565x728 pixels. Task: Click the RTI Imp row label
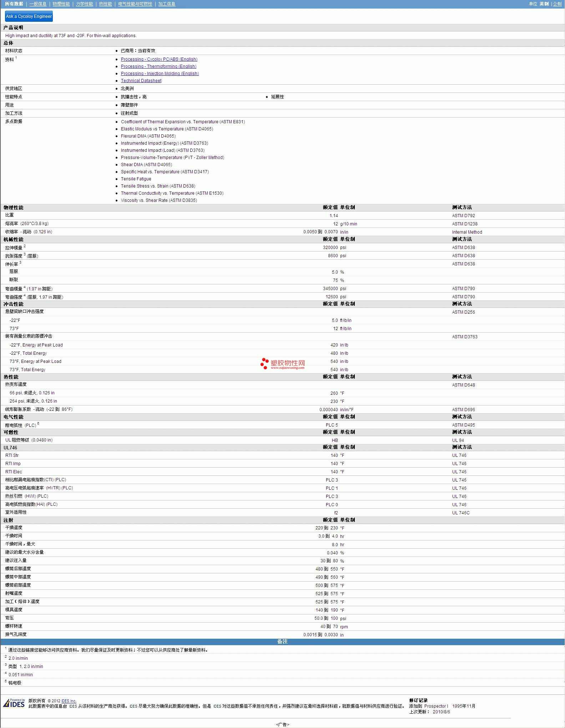tap(13, 464)
